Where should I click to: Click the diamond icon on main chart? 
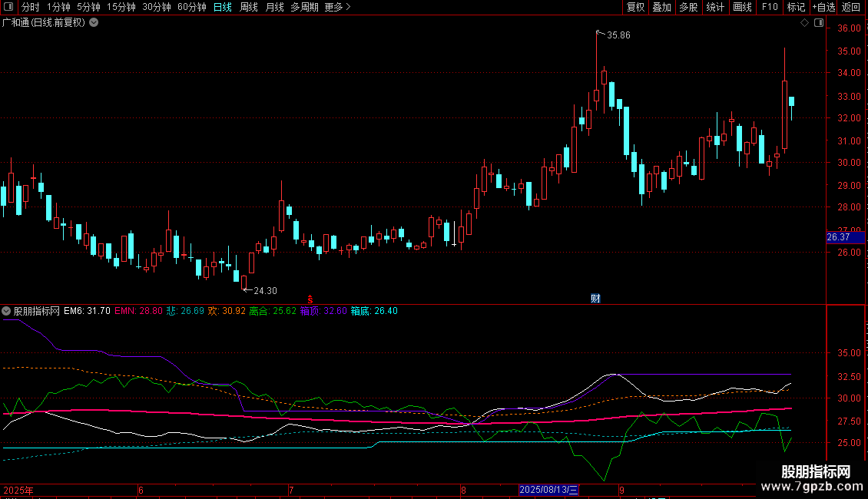804,23
